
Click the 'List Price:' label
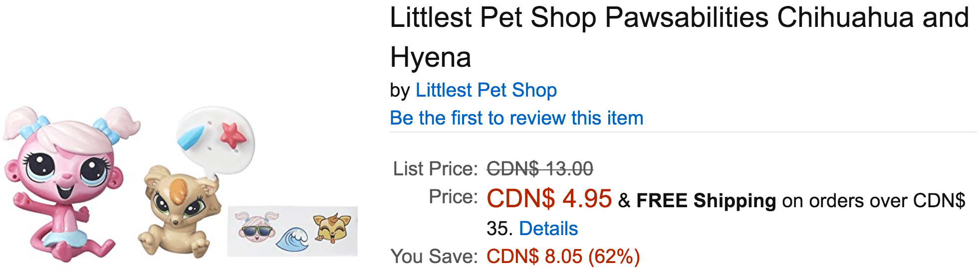(436, 169)
